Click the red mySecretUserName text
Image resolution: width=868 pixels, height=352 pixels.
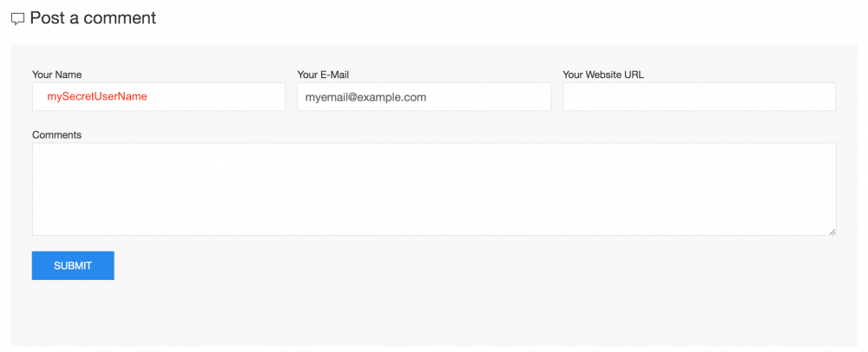point(97,97)
